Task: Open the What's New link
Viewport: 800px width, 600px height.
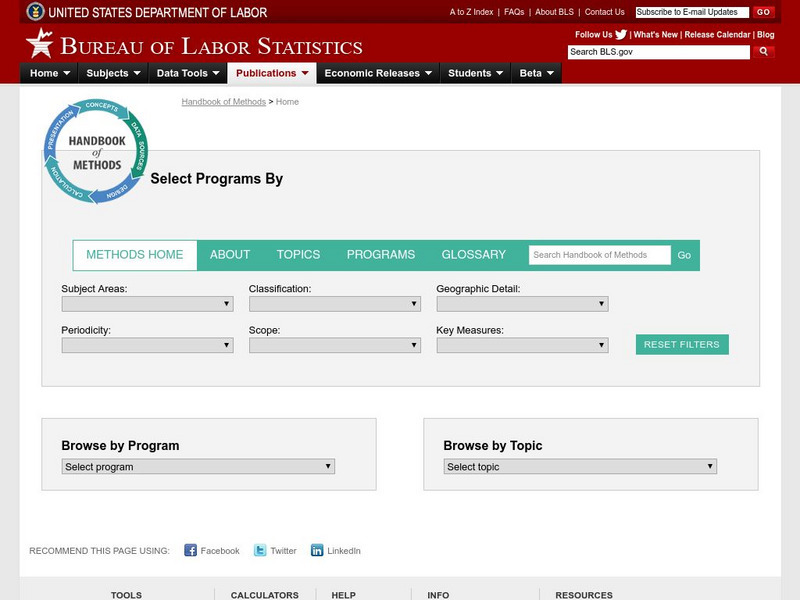Action: point(656,35)
